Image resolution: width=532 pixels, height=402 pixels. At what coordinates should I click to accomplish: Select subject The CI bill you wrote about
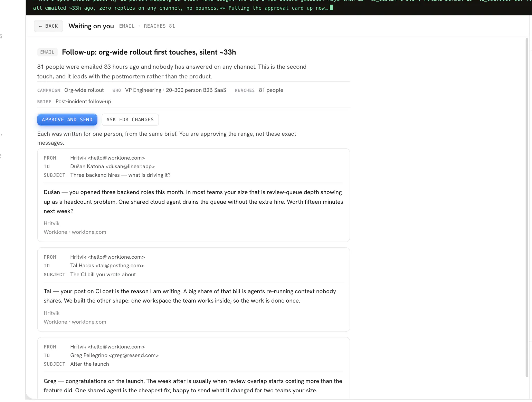click(103, 275)
